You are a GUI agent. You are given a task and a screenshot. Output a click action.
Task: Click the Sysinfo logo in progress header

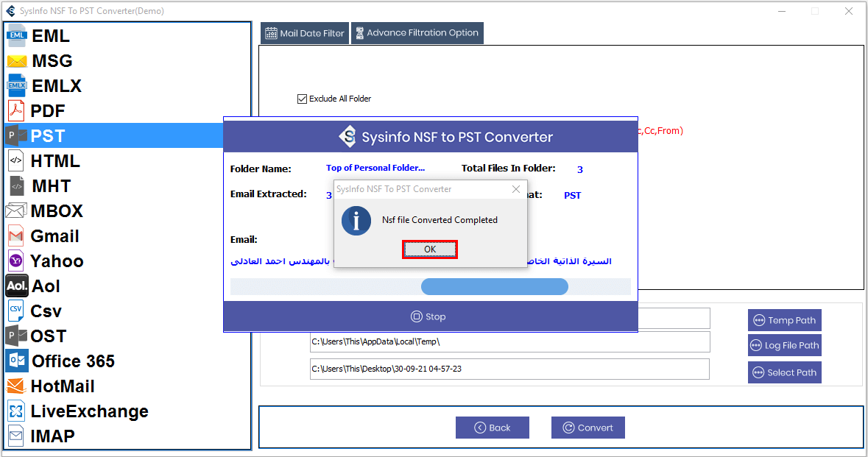pos(347,137)
